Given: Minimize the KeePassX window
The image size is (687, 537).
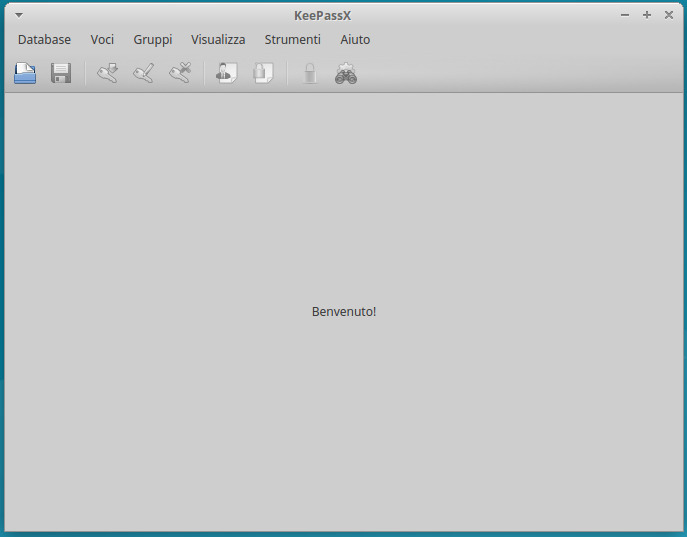Looking at the screenshot, I should (625, 15).
